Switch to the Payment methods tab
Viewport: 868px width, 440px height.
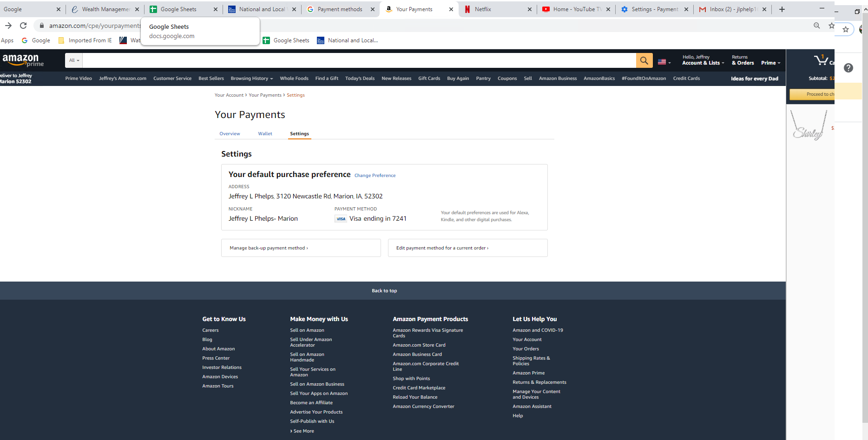[340, 9]
